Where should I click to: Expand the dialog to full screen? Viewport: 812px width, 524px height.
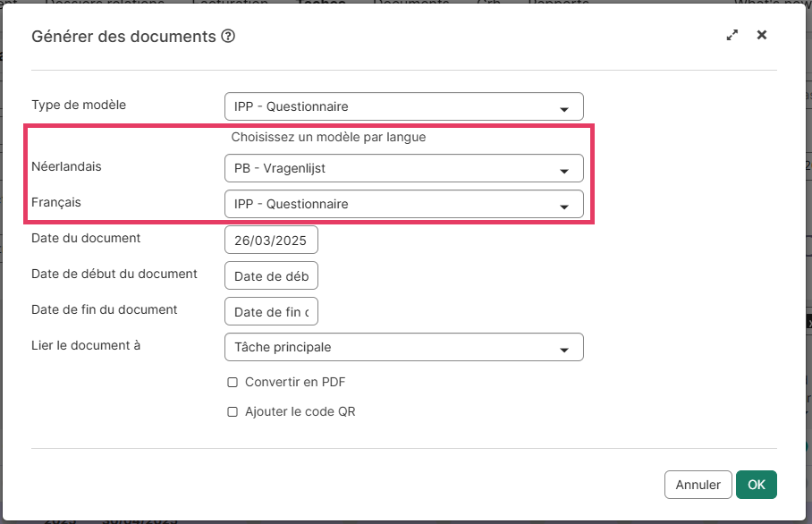(x=732, y=36)
